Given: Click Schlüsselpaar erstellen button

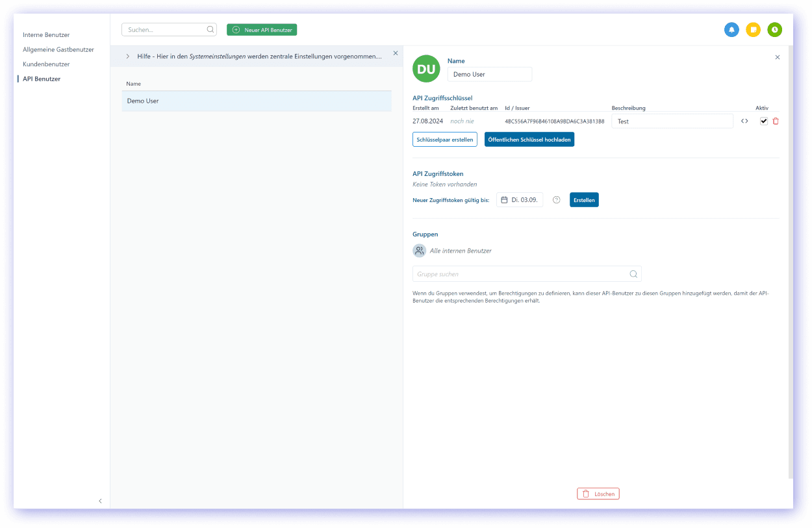Looking at the screenshot, I should point(445,140).
